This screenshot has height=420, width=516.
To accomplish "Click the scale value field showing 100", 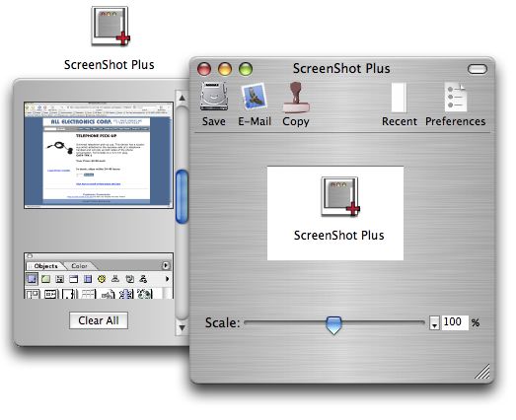I will (454, 322).
